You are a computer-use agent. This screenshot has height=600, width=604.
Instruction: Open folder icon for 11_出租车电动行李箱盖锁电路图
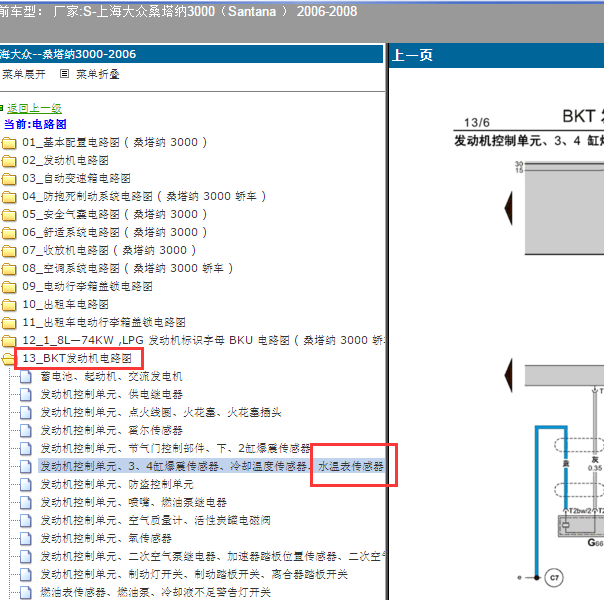pyautogui.click(x=9, y=323)
